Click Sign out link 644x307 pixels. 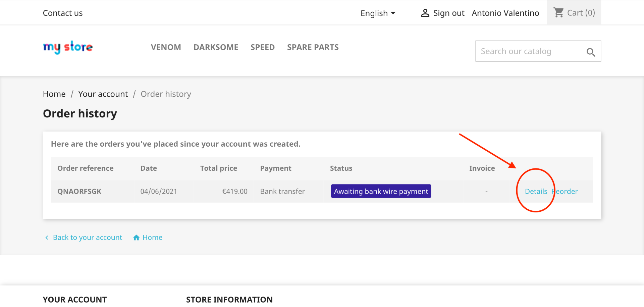[x=448, y=13]
